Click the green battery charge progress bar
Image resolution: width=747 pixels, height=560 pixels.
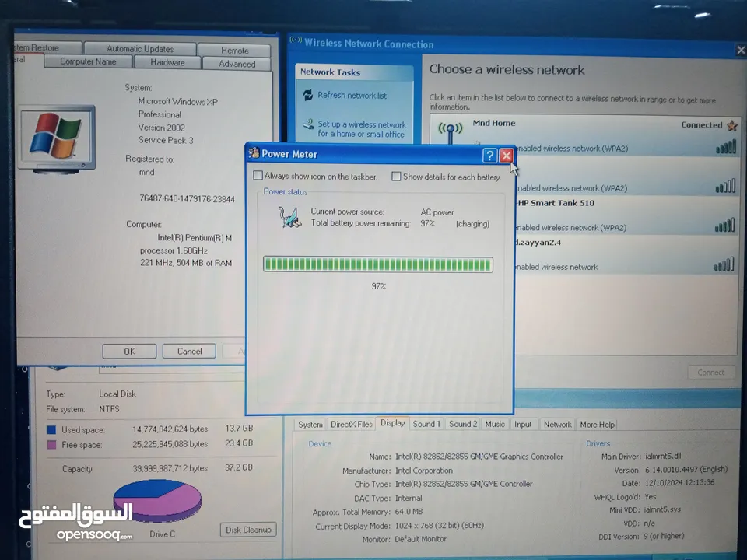point(378,264)
